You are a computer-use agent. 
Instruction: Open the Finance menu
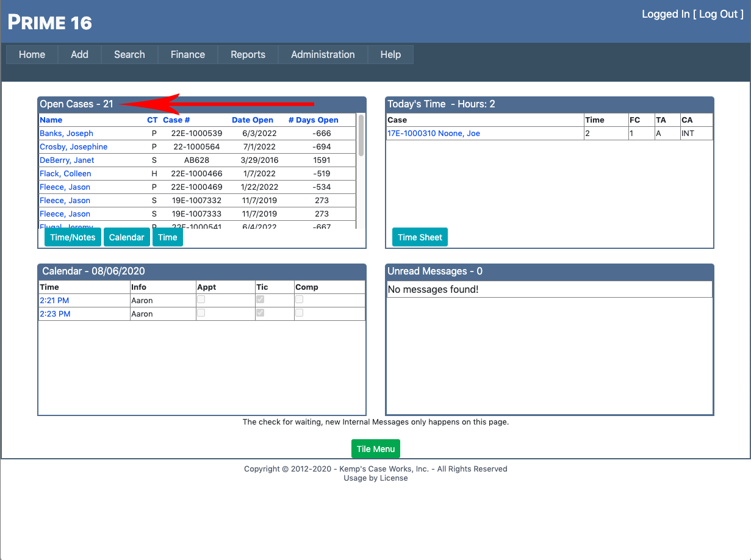pyautogui.click(x=187, y=54)
